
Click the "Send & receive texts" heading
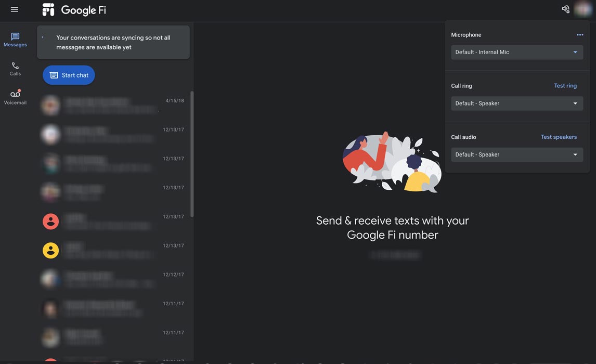[393, 228]
